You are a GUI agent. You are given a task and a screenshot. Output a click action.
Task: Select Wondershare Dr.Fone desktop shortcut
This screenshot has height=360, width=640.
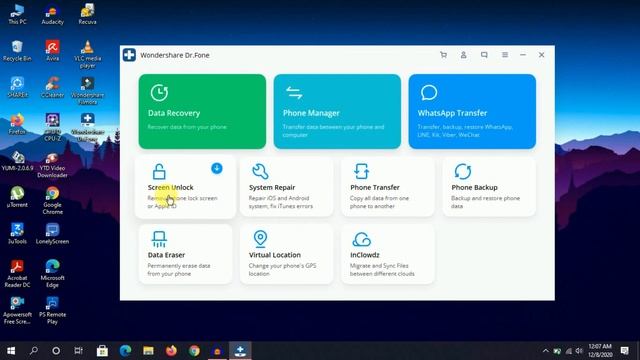pyautogui.click(x=87, y=127)
